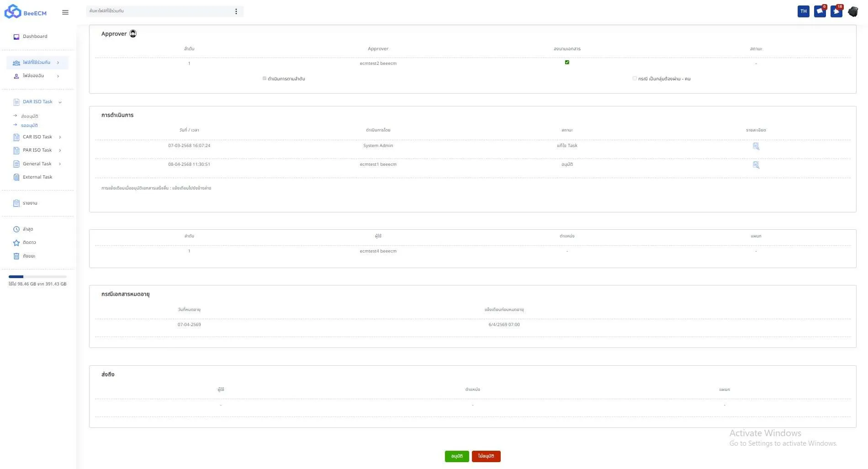The width and height of the screenshot is (868, 469).
Task: Toggle the sequential processing checkbox
Action: click(265, 79)
